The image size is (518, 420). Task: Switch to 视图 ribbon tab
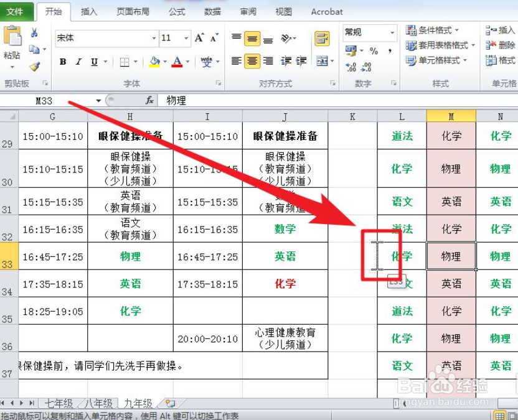point(284,12)
